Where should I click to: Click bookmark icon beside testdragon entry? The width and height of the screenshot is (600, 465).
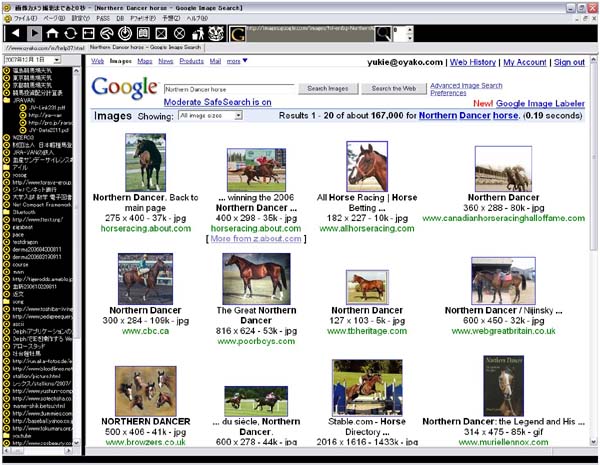coord(7,242)
